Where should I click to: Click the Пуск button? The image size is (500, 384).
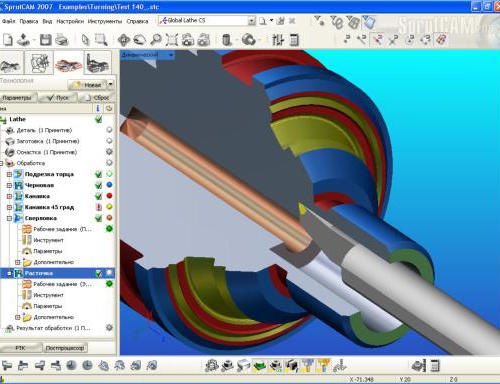pyautogui.click(x=58, y=98)
